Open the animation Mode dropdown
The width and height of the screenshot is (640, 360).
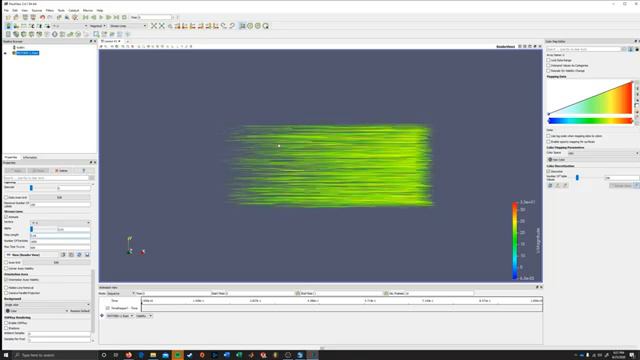[120, 293]
